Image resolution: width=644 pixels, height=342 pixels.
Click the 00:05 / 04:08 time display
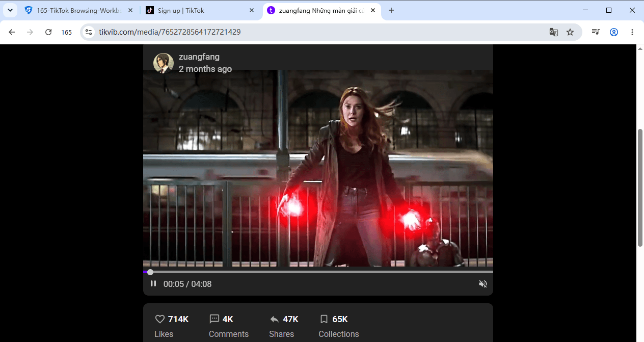187,284
